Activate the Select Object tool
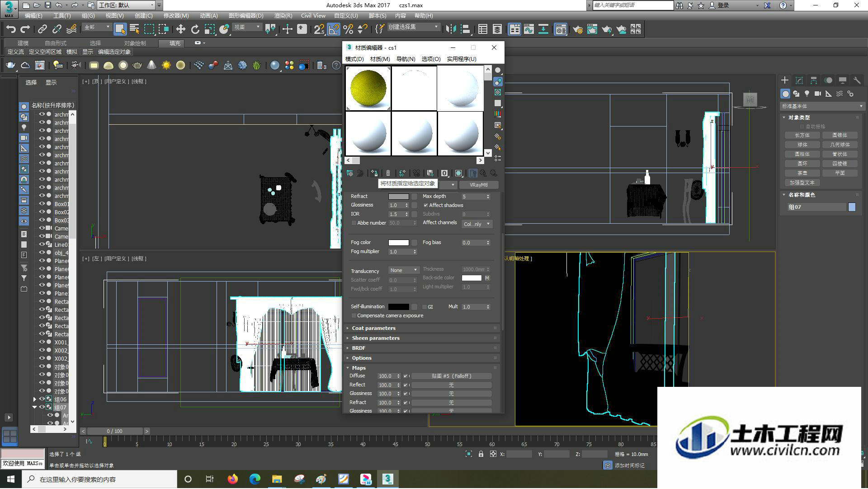Screen dimensions: 868x489 tap(120, 29)
